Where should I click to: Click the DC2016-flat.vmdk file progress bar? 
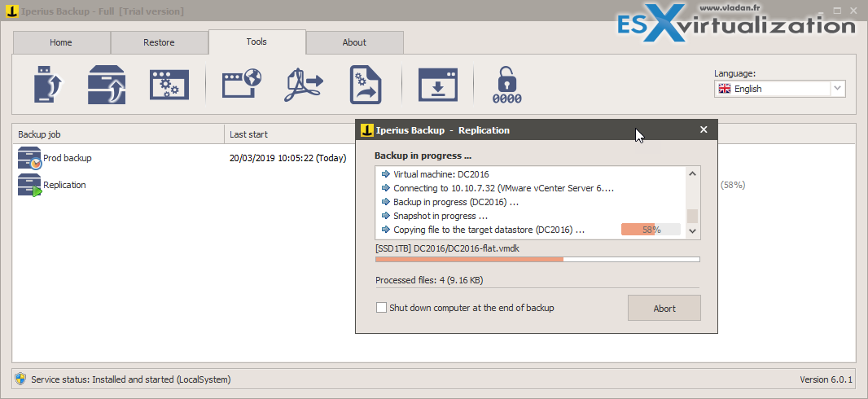(x=537, y=259)
